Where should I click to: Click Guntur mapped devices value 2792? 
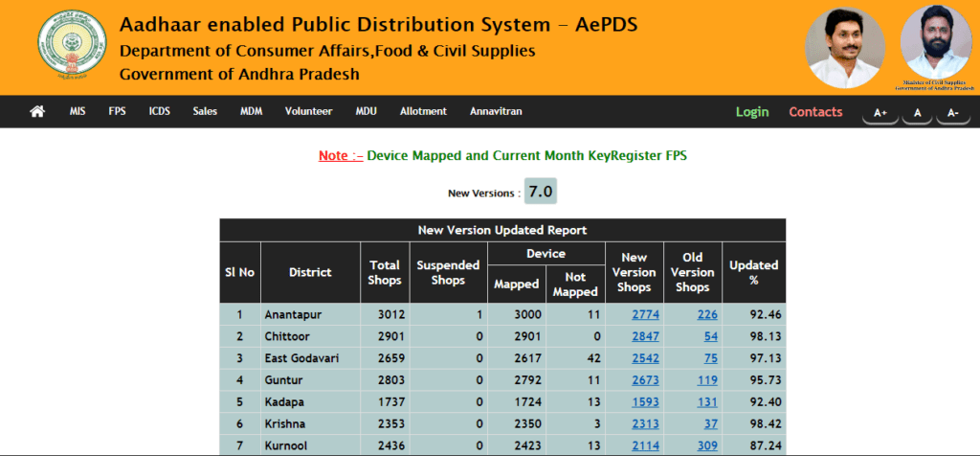point(528,380)
